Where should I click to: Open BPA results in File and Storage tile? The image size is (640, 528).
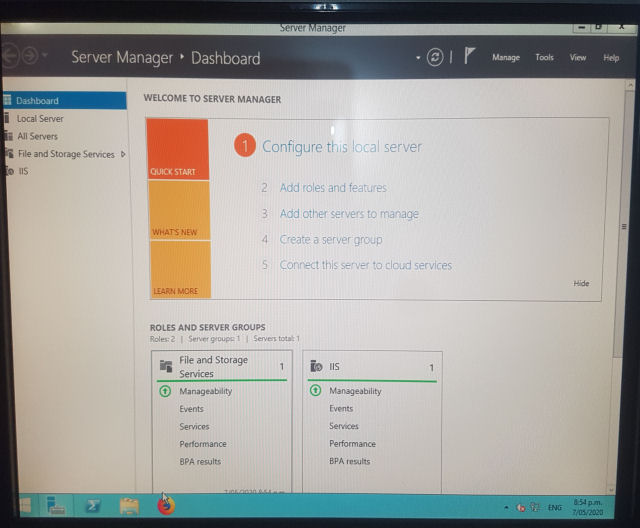(x=200, y=461)
